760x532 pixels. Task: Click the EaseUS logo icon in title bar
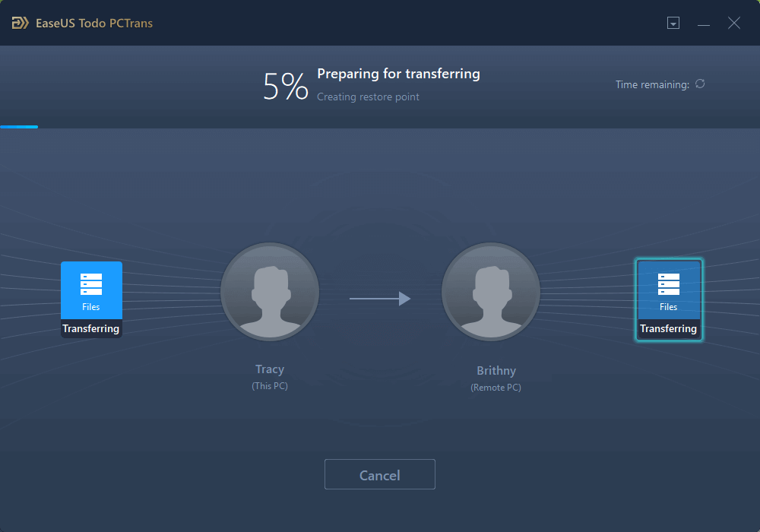tap(21, 23)
